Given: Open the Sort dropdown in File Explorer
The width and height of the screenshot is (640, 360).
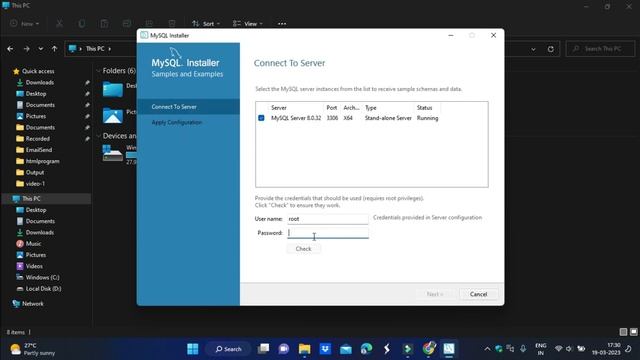Looking at the screenshot, I should coord(206,24).
